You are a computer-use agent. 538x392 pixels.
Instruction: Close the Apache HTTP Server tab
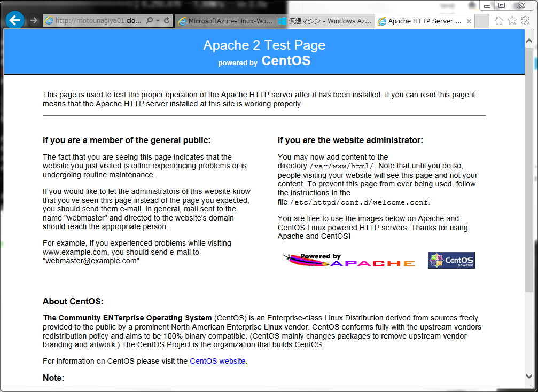click(469, 21)
